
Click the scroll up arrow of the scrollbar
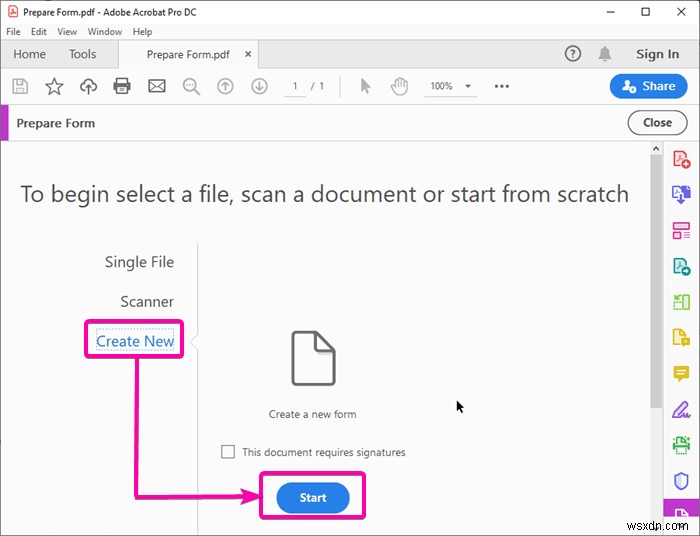656,149
